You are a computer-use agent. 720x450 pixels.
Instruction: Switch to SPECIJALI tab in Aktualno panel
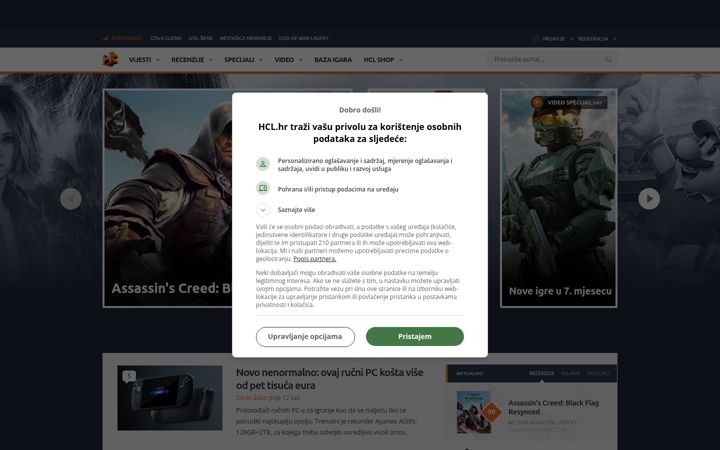[598, 373]
